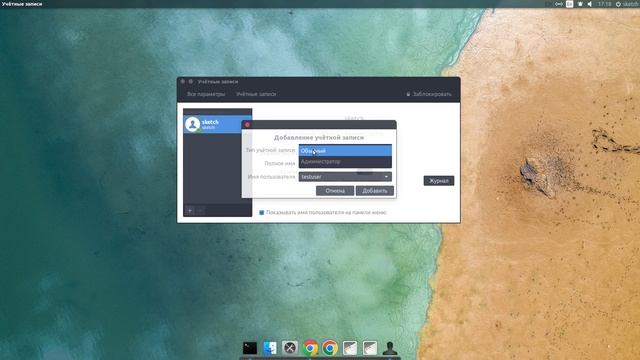Click the minus icon to remove a user

(x=200, y=211)
